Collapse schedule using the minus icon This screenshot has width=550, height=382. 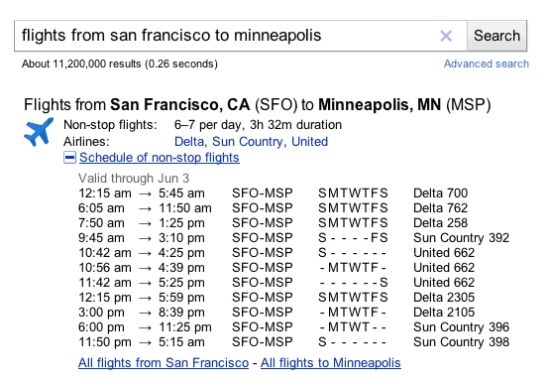(x=69, y=158)
